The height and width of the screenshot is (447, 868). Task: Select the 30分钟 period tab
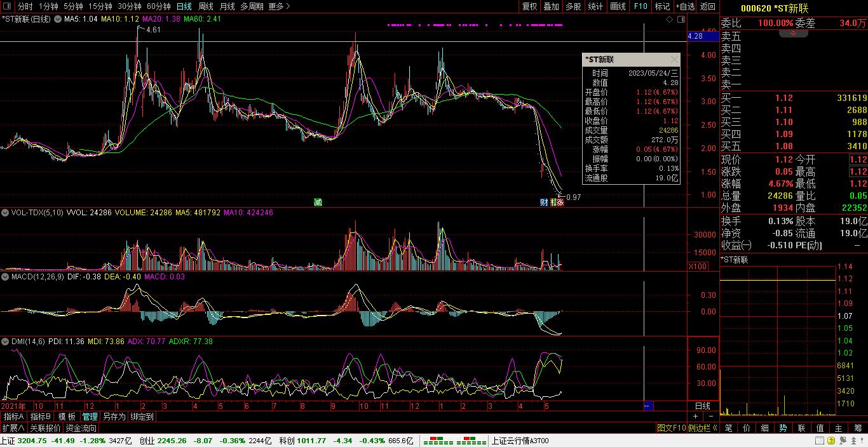[x=130, y=6]
